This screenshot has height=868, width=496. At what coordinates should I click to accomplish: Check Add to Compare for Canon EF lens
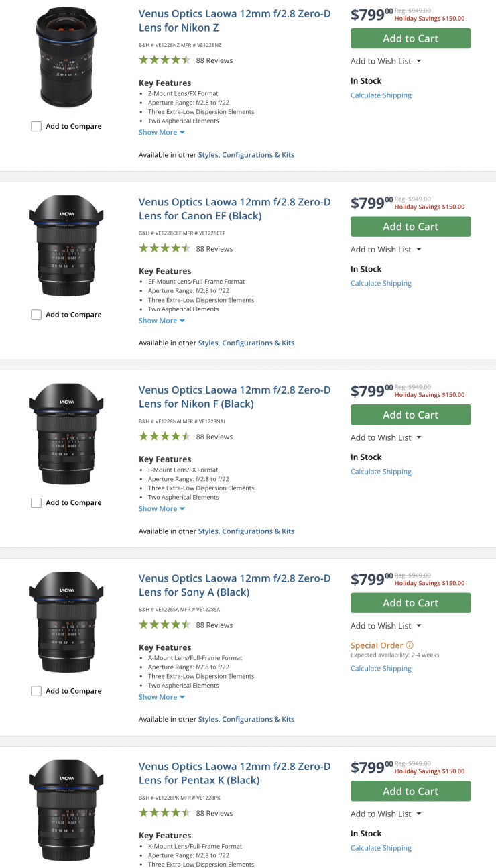point(36,315)
